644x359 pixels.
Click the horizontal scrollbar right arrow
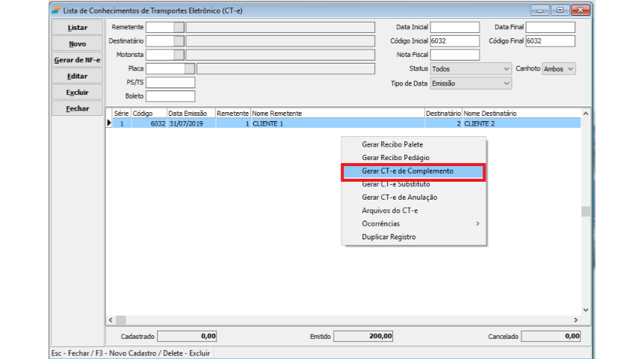(575, 319)
